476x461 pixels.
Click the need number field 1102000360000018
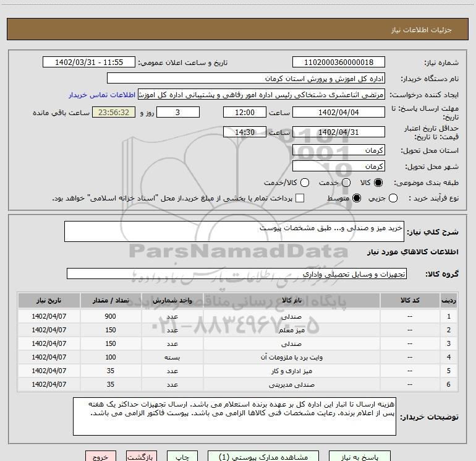(339, 62)
